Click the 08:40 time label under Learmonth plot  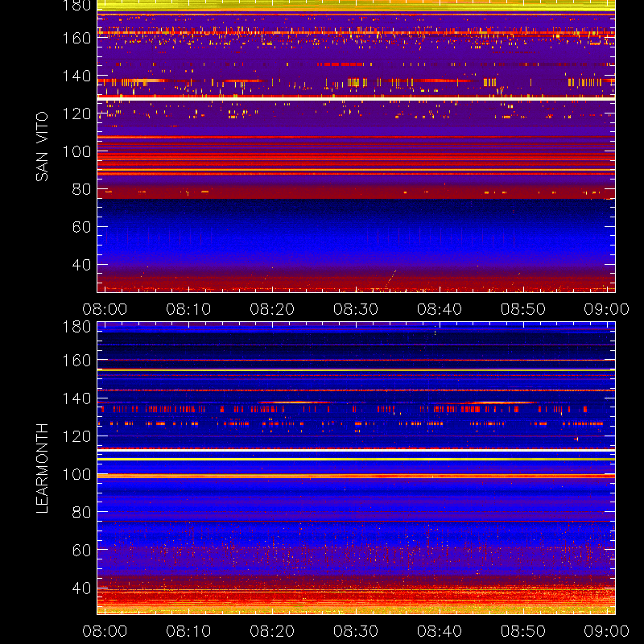[440, 631]
